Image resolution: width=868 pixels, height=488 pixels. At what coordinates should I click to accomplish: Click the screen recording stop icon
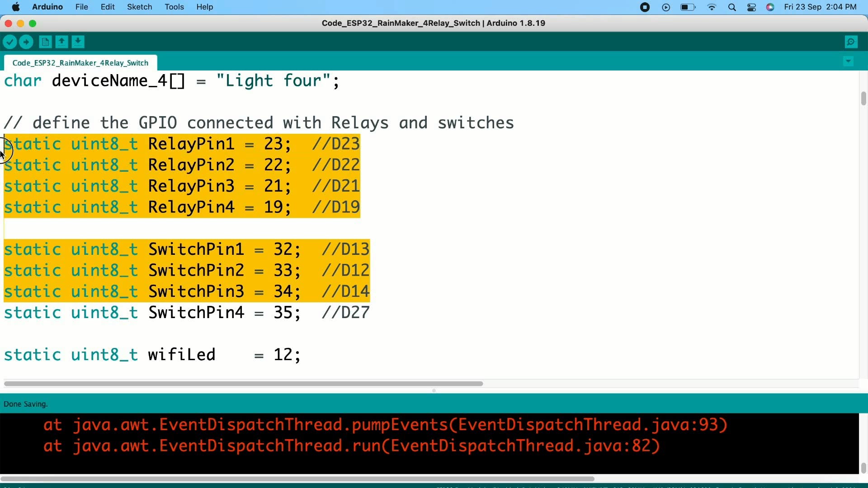(x=645, y=7)
